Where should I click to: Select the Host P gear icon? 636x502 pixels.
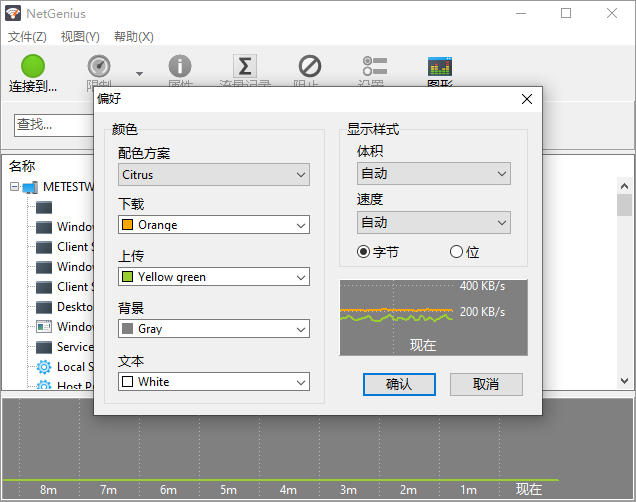tap(44, 384)
